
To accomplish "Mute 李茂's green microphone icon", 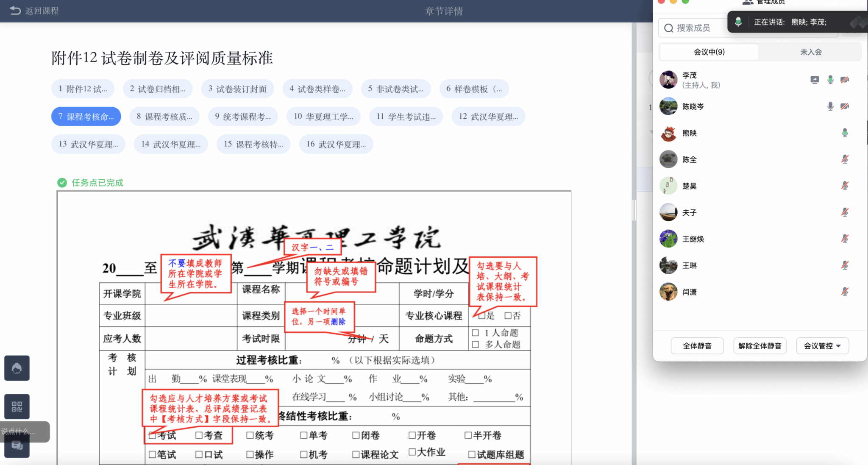I will (830, 80).
